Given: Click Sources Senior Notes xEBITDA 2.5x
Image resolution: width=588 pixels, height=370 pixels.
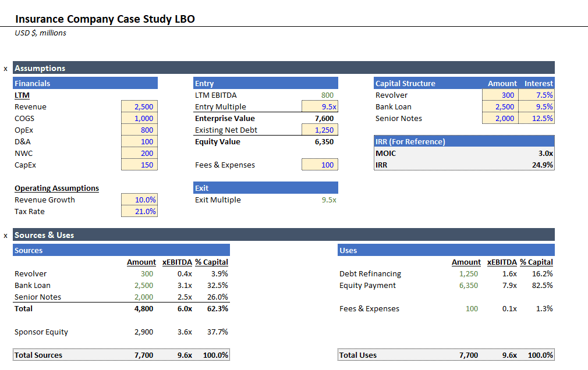Looking at the screenshot, I should click(x=185, y=297).
